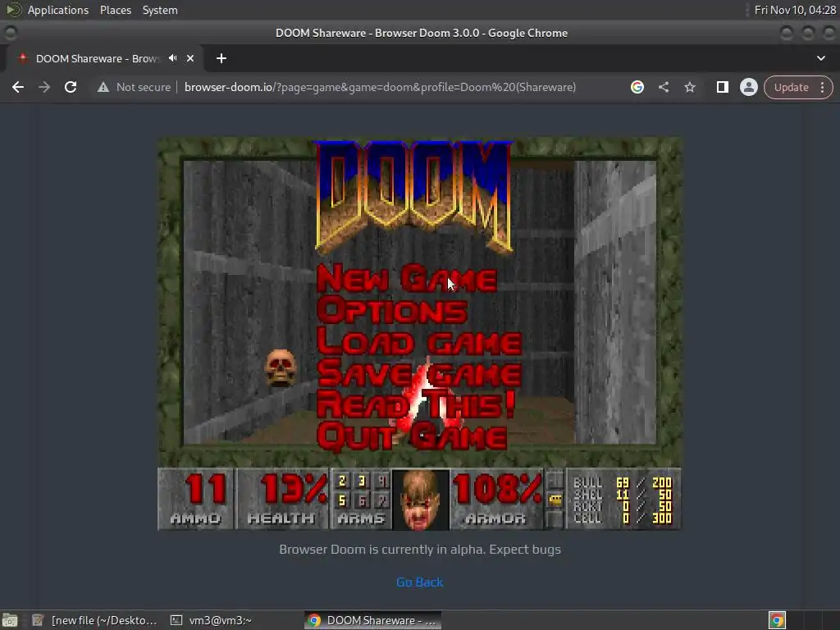Open Chrome three-dot menu

coord(822,87)
